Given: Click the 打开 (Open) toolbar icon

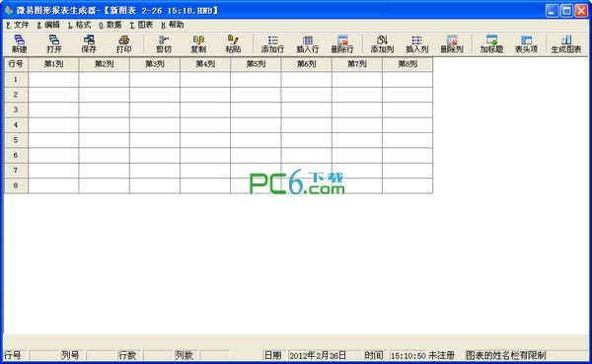Looking at the screenshot, I should (54, 43).
